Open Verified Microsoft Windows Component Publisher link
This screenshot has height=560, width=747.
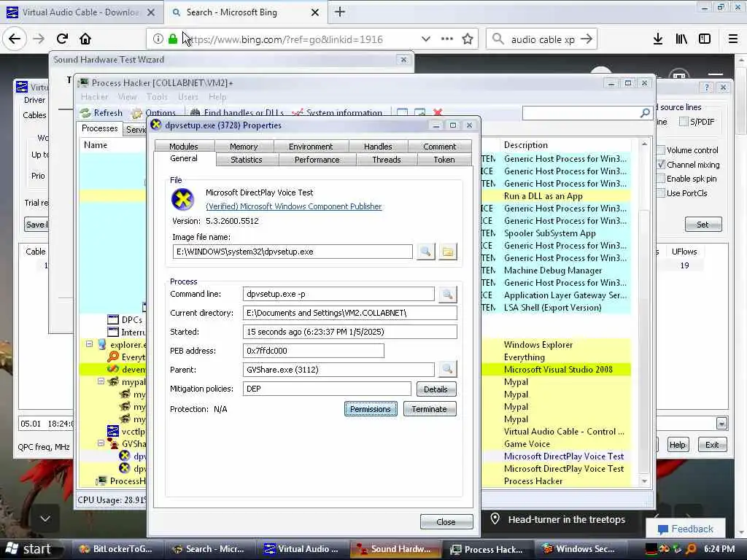293,206
